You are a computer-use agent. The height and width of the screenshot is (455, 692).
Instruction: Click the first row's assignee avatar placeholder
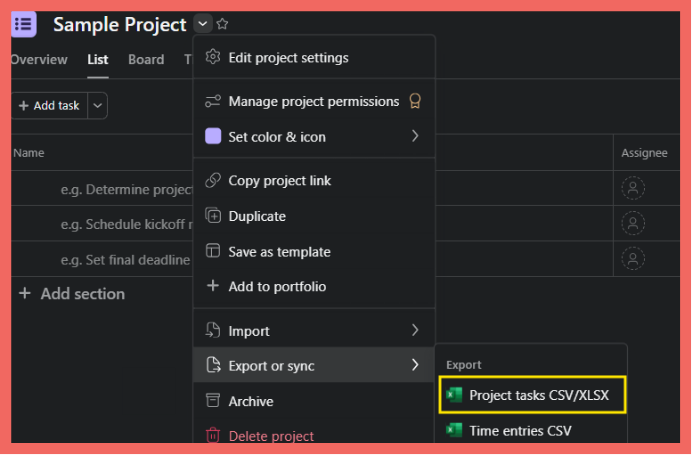(x=633, y=188)
